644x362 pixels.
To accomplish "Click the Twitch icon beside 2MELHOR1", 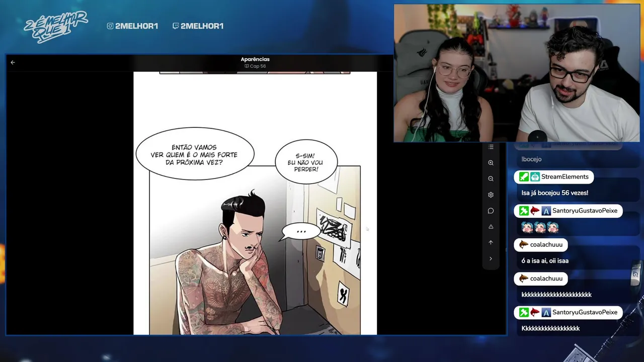I will pos(176,26).
